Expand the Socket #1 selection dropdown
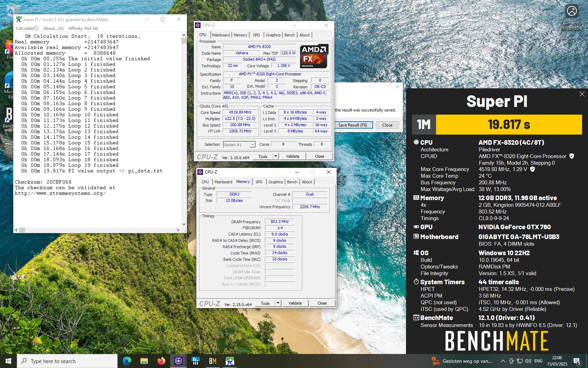Screen dimensions: 588x368 tap(252, 145)
